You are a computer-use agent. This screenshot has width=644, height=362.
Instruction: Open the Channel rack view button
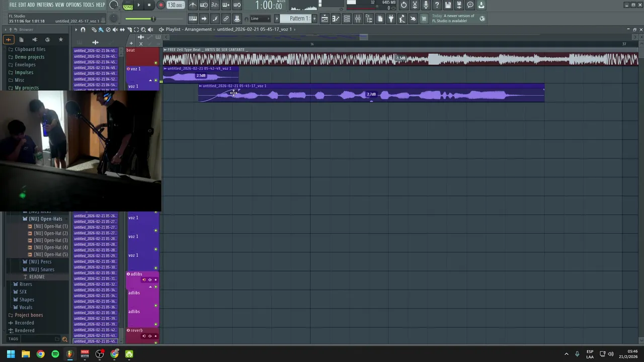[x=347, y=19]
